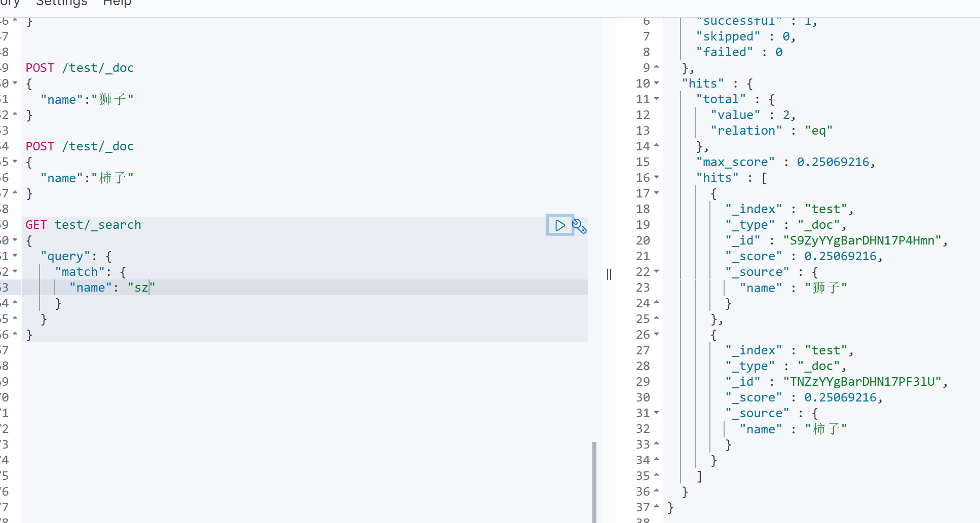Click the "value" : 2 response line

(753, 115)
